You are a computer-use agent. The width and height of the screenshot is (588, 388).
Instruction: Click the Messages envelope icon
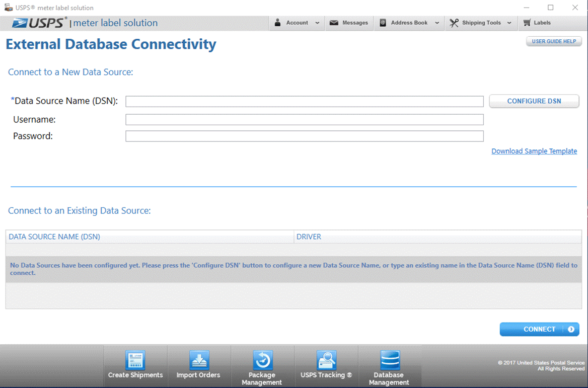click(x=334, y=23)
